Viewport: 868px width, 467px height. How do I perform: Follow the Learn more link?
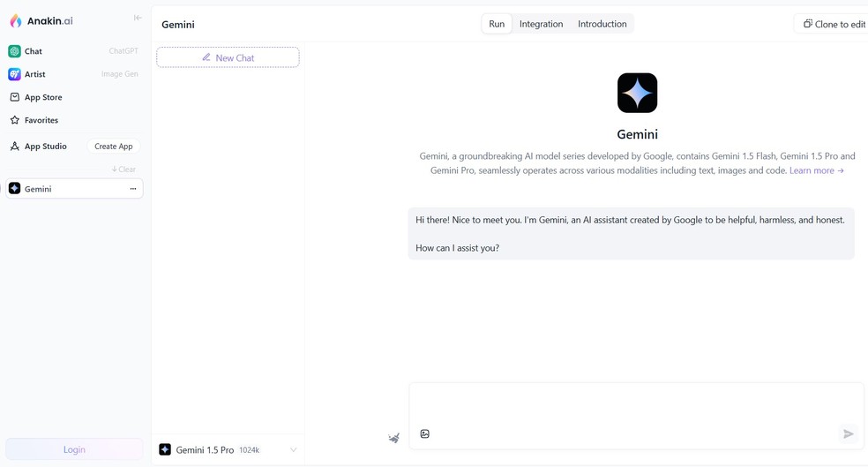(x=817, y=170)
